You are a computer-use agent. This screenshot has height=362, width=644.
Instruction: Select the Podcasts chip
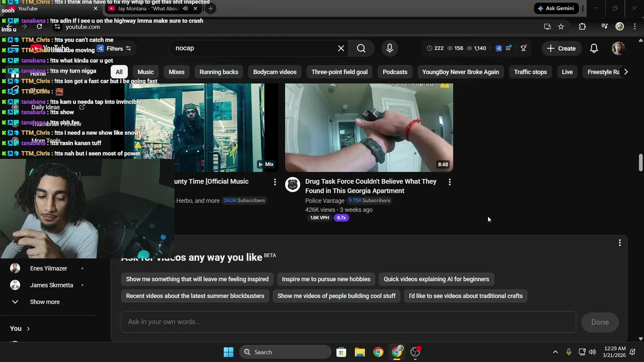point(395,72)
